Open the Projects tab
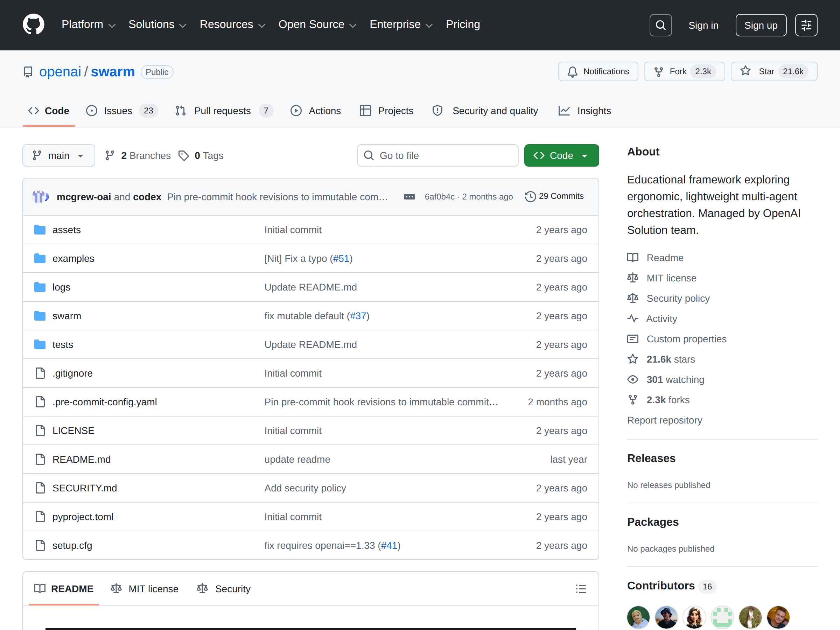Image resolution: width=840 pixels, height=630 pixels. click(x=386, y=111)
